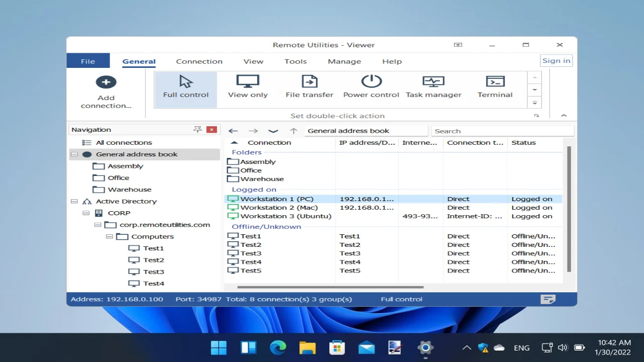
Task: Collapse the Active Directory node
Action: (74, 201)
